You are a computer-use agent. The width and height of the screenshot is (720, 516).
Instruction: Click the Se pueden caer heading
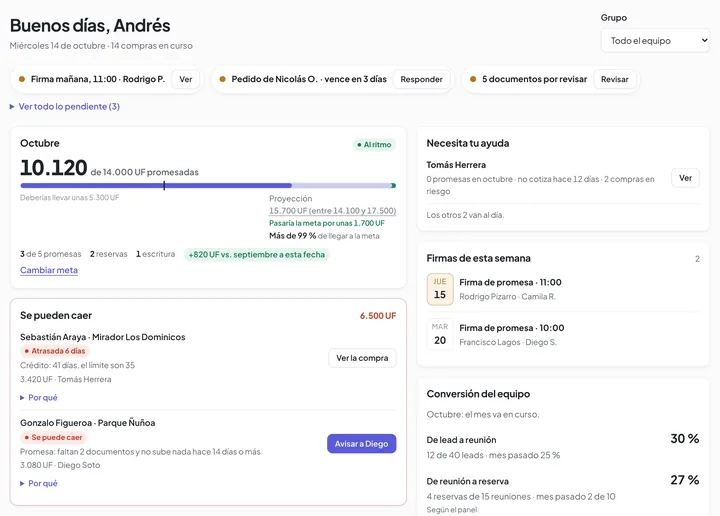coord(56,315)
